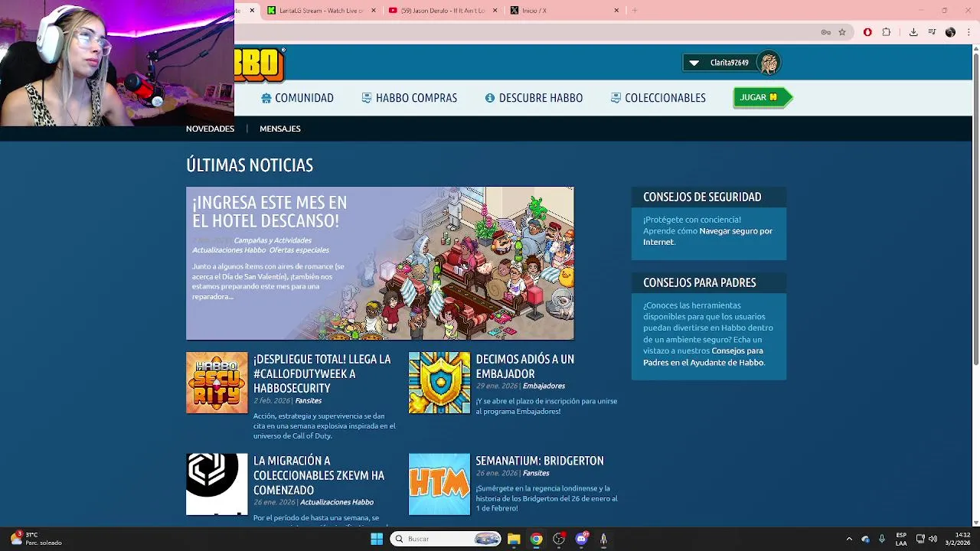This screenshot has height=551, width=980.
Task: Open Discord from the taskbar
Action: point(581,539)
